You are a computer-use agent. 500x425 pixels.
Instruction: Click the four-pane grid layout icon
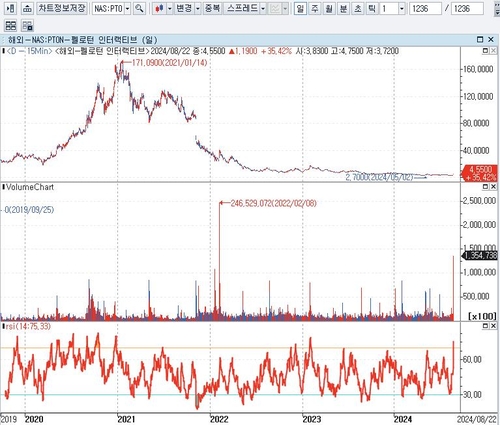click(11, 25)
